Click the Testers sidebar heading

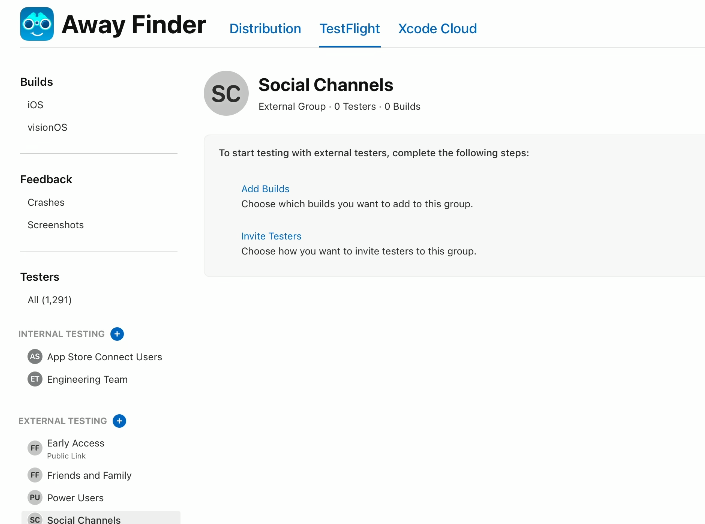pos(40,277)
